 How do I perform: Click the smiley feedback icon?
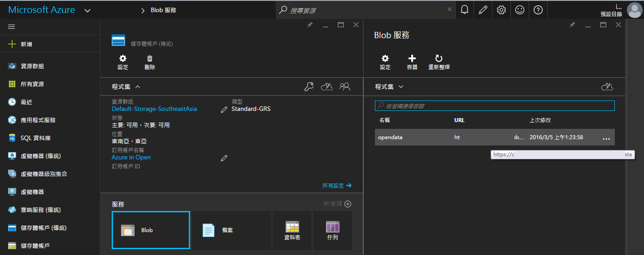[520, 10]
